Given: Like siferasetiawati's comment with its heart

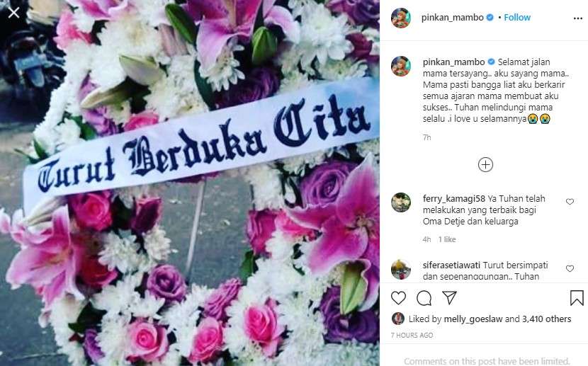Looking at the screenshot, I should [570, 268].
